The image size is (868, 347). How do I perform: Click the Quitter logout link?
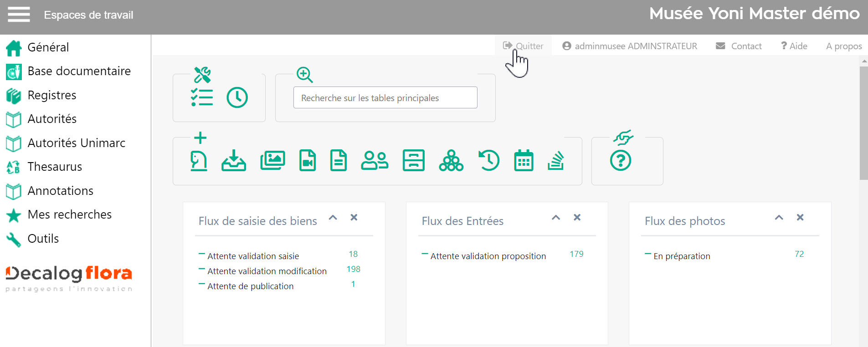pyautogui.click(x=524, y=46)
